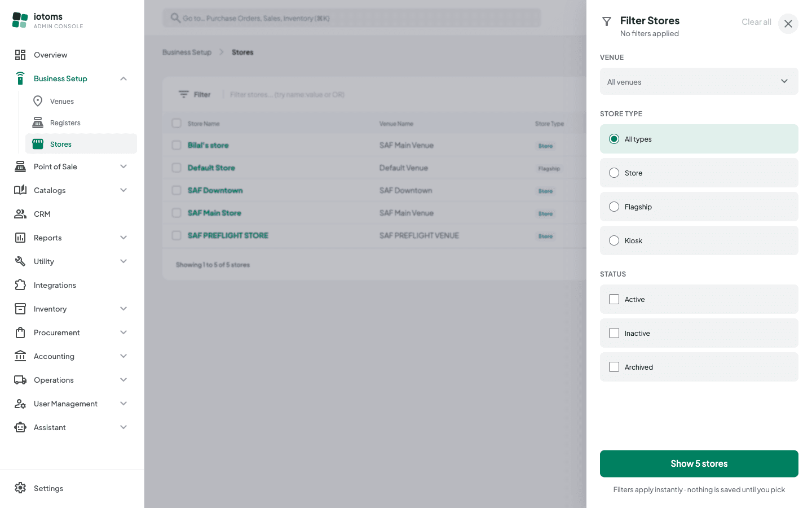Screen dimensions: 812x508
Task: Check the Archived status checkbox
Action: [x=614, y=367]
